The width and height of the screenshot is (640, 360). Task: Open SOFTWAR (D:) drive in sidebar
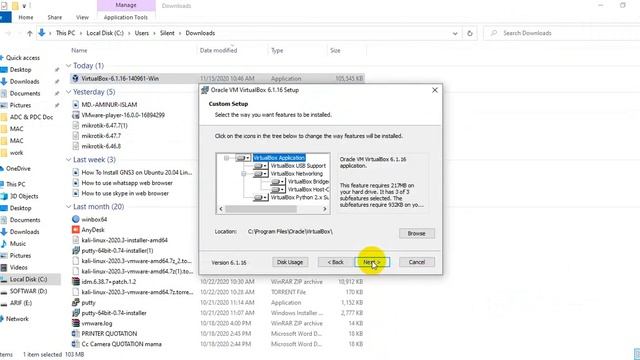tap(29, 291)
